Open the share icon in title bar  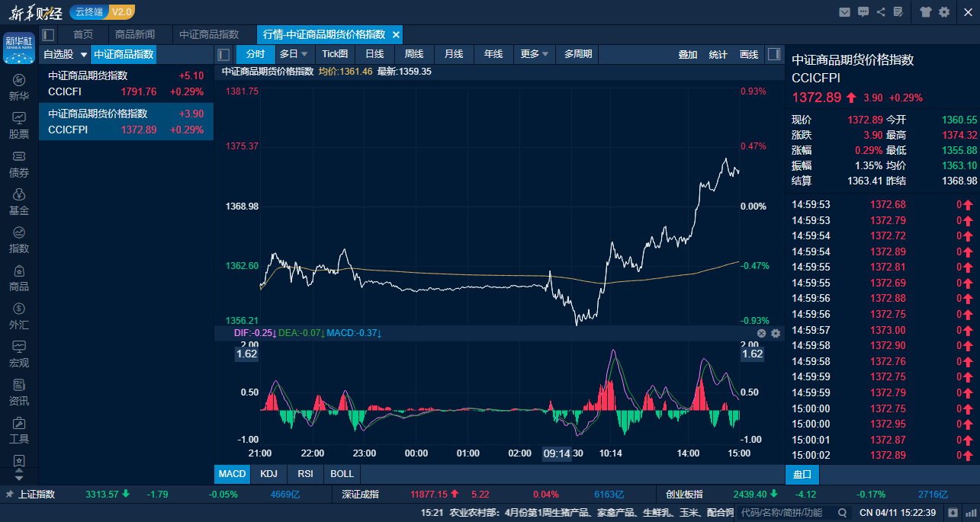click(x=881, y=11)
